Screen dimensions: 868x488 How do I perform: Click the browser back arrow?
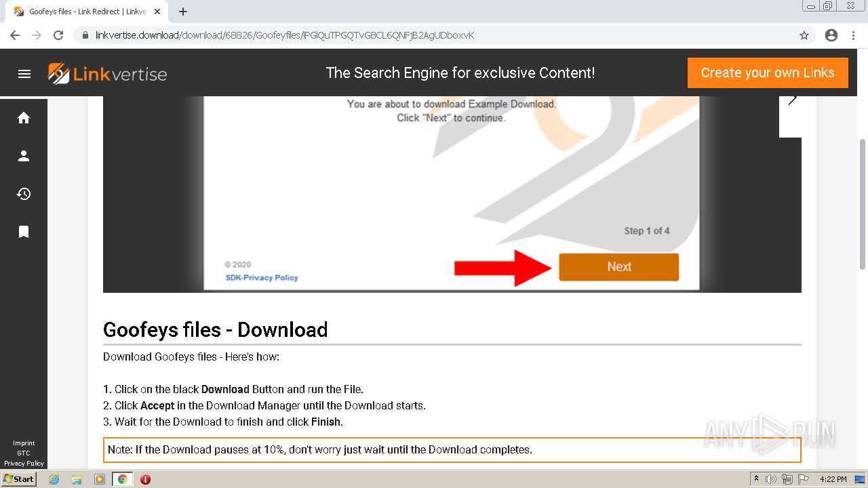coord(15,35)
